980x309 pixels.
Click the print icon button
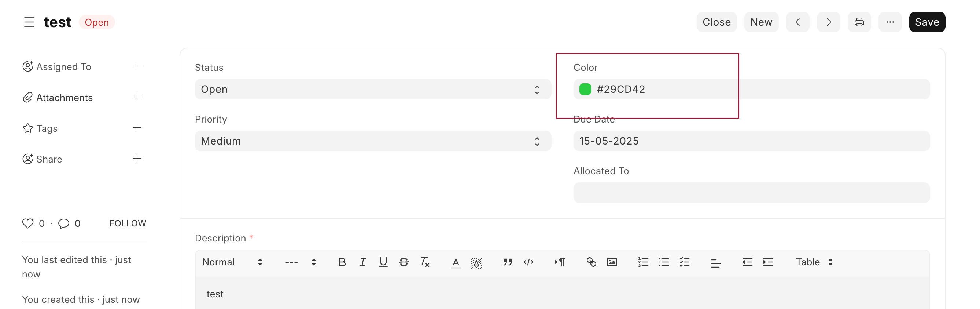pyautogui.click(x=859, y=22)
